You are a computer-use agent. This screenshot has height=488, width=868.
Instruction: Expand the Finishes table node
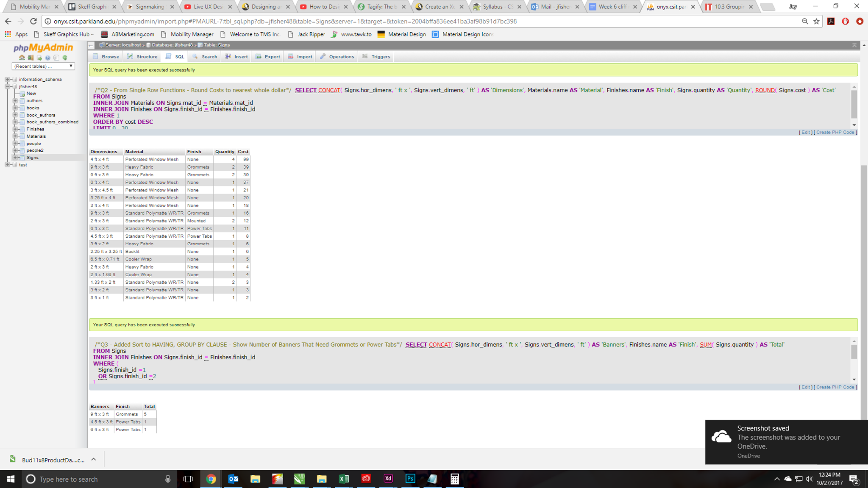point(15,129)
